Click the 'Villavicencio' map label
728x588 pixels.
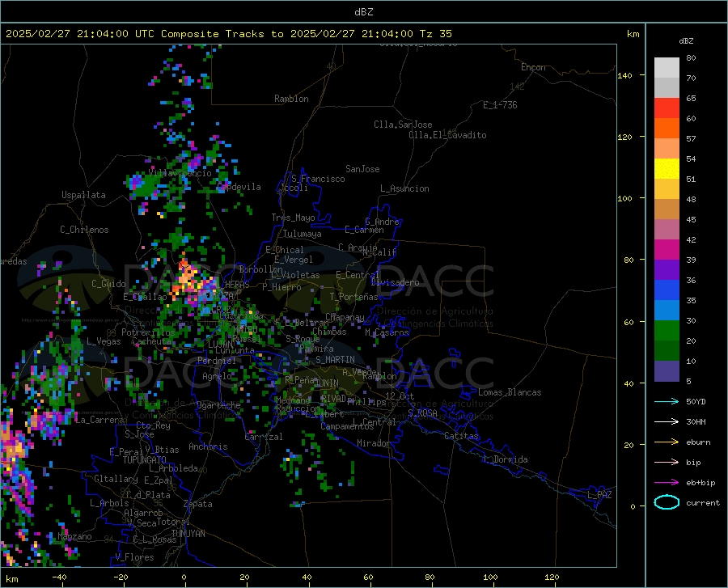click(x=180, y=173)
